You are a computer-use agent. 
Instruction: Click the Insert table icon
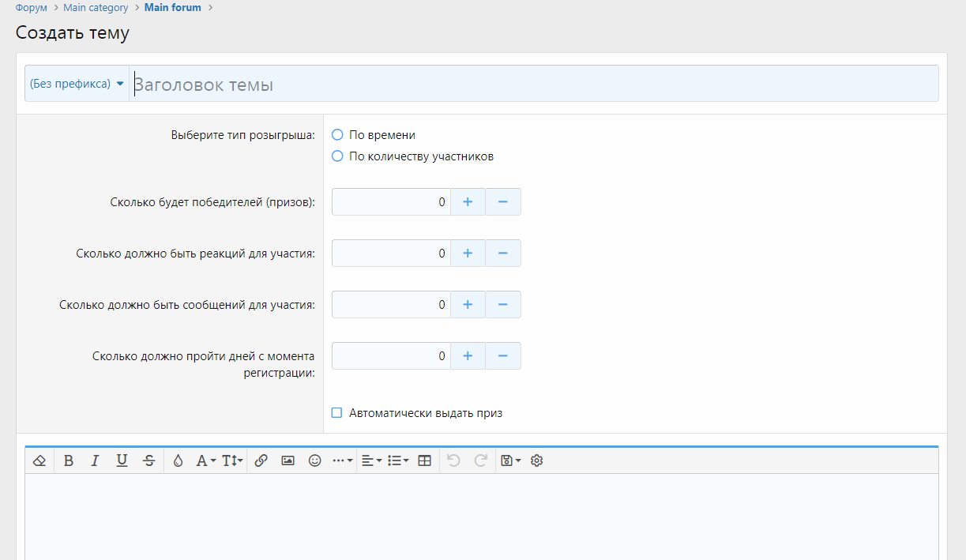[x=424, y=460]
